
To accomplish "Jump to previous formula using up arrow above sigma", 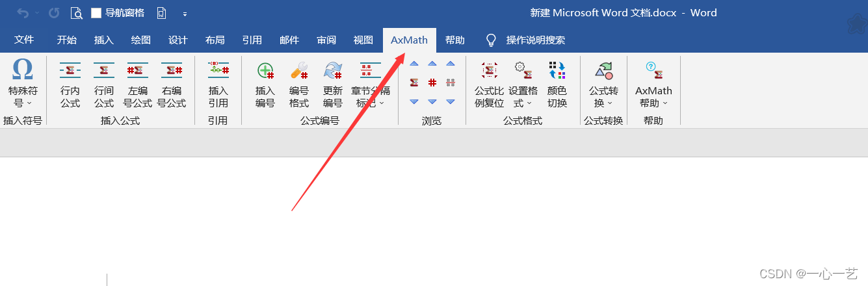I will 414,64.
